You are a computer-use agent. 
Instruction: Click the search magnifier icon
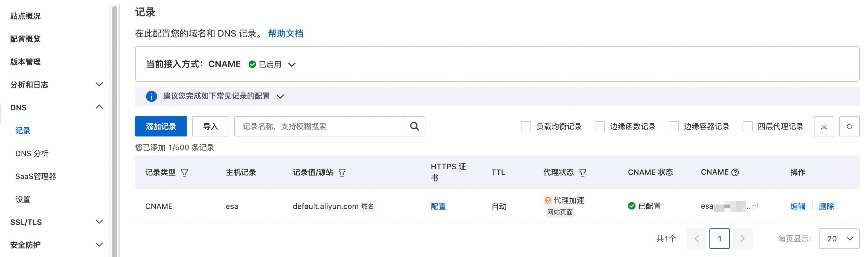[415, 126]
